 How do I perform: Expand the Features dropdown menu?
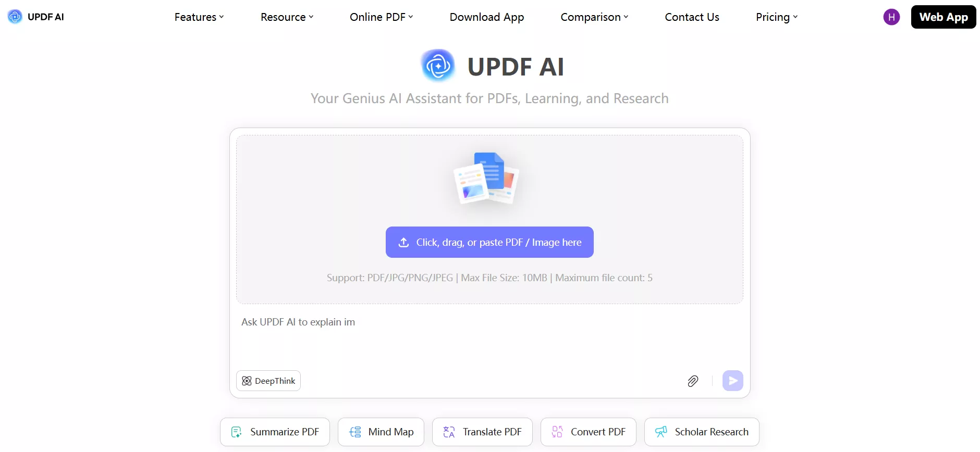[199, 17]
